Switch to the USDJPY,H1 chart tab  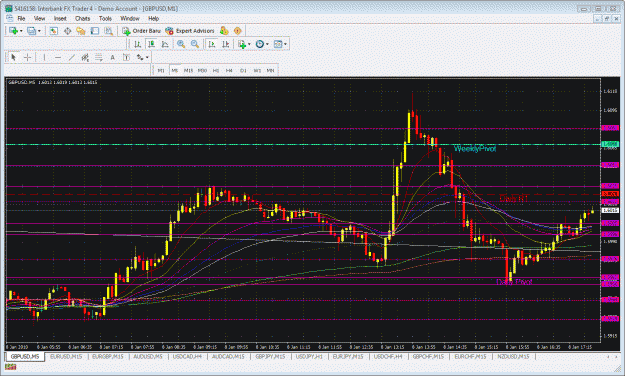(309, 356)
